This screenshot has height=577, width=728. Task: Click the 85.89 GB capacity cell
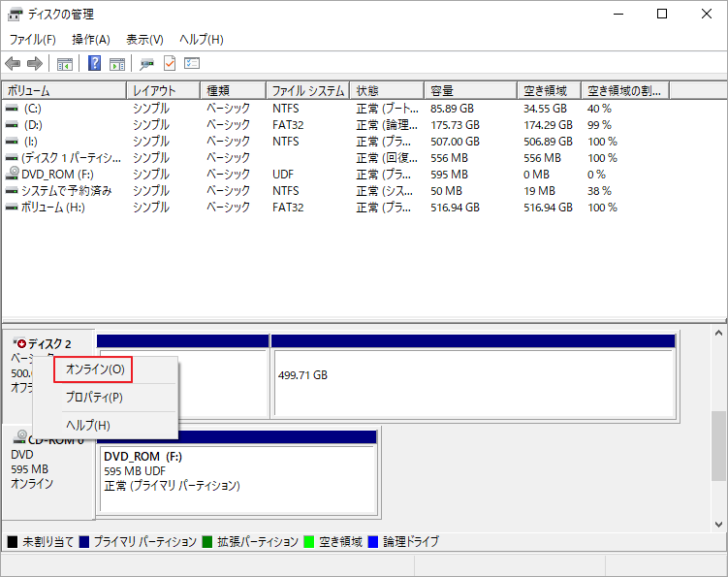(x=452, y=109)
